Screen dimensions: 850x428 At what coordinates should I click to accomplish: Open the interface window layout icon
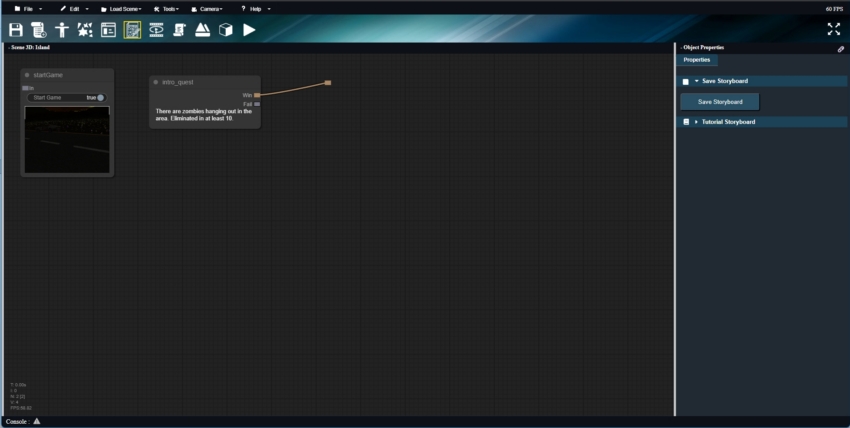(108, 30)
